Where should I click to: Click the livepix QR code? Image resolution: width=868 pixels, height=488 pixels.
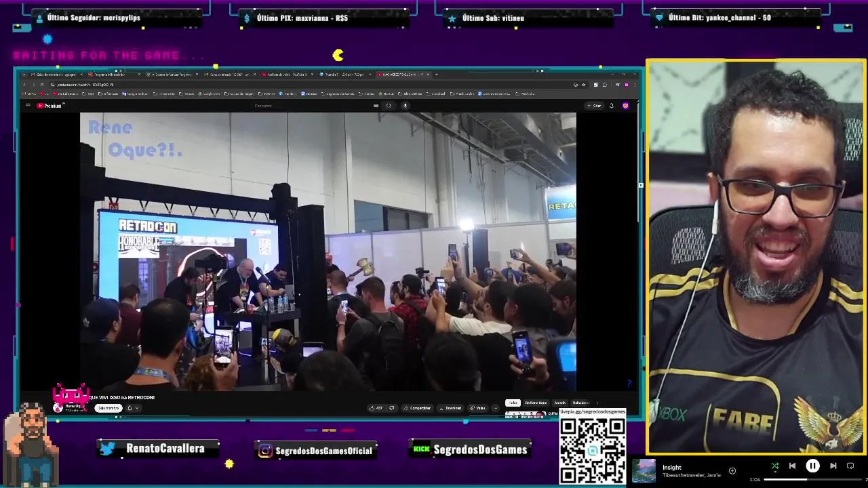point(592,450)
